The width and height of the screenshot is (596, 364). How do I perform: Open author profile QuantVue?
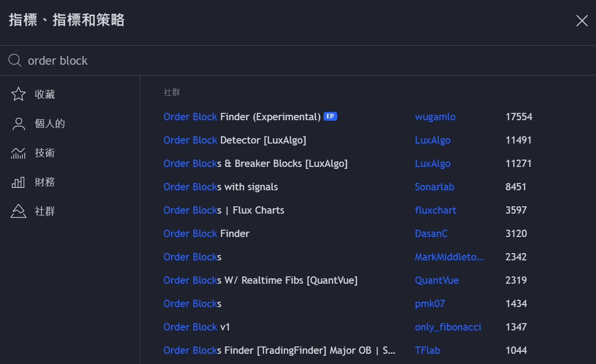tap(437, 280)
